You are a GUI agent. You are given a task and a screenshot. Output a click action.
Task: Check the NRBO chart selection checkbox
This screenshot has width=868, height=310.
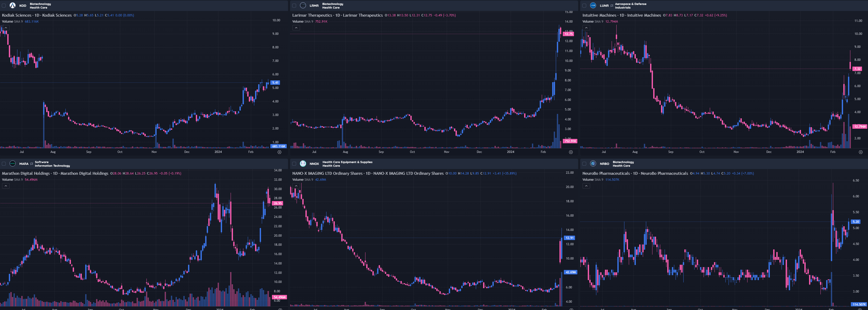click(584, 164)
